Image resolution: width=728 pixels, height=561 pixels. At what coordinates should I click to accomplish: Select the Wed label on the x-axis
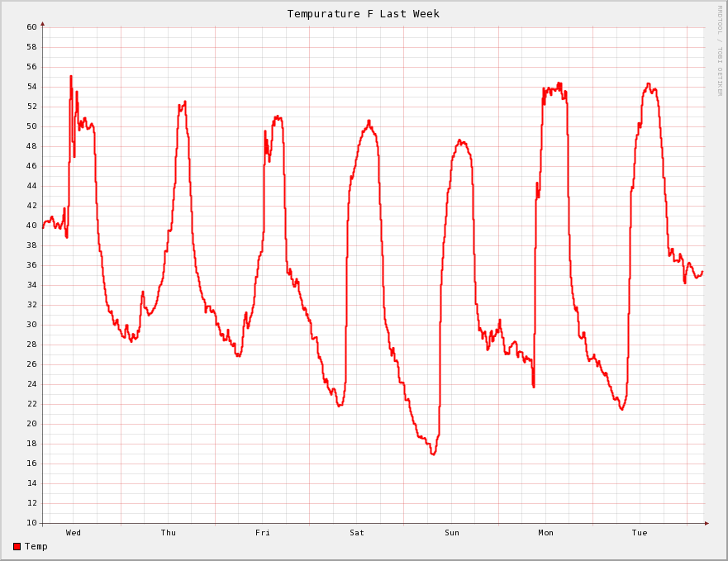74,533
